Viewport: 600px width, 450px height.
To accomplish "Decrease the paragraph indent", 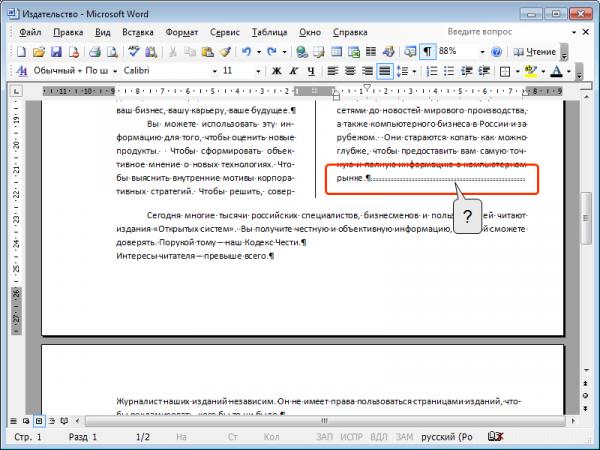I will coord(466,71).
